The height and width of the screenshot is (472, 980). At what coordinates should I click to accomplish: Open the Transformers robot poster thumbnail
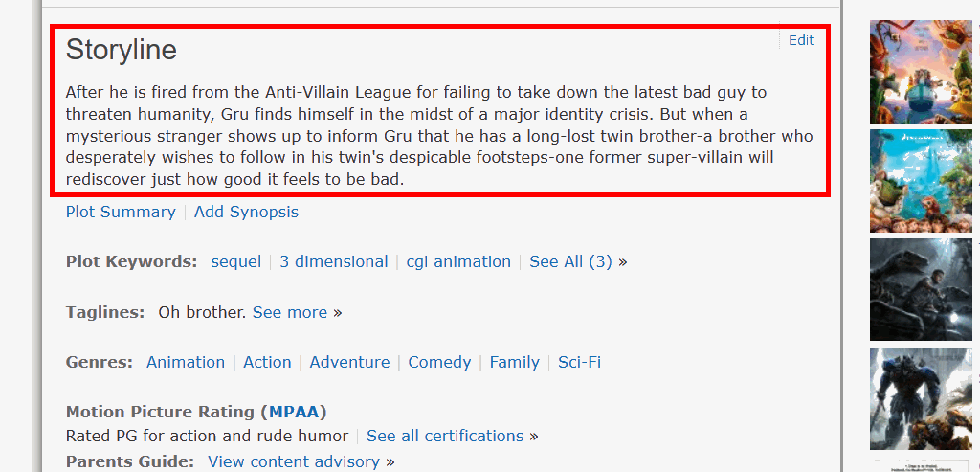click(919, 397)
